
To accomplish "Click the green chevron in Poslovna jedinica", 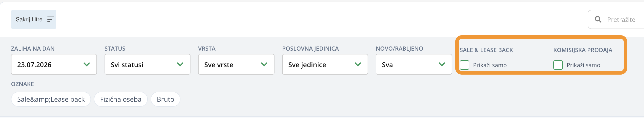I will 358,64.
